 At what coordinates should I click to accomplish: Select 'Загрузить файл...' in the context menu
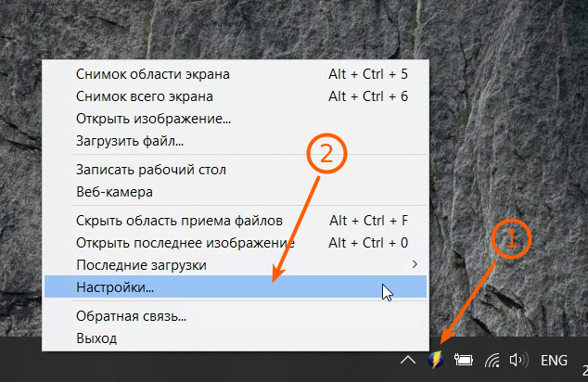pos(130,141)
